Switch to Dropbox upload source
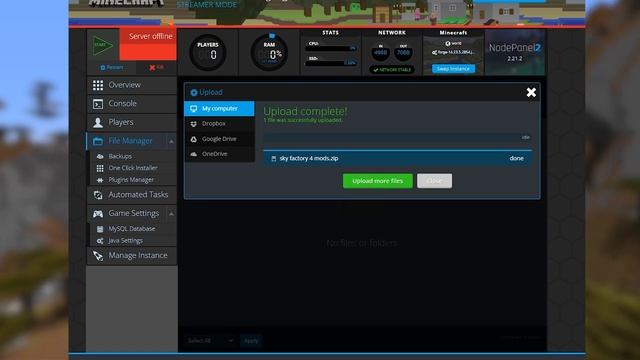Screen dimensions: 640x360 coord(219,124)
